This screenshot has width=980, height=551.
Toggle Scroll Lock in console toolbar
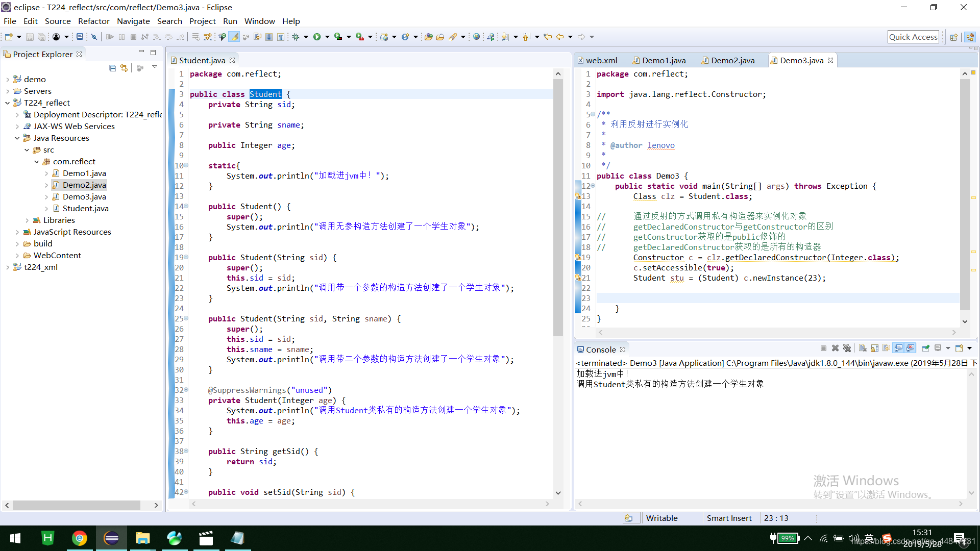click(x=874, y=348)
